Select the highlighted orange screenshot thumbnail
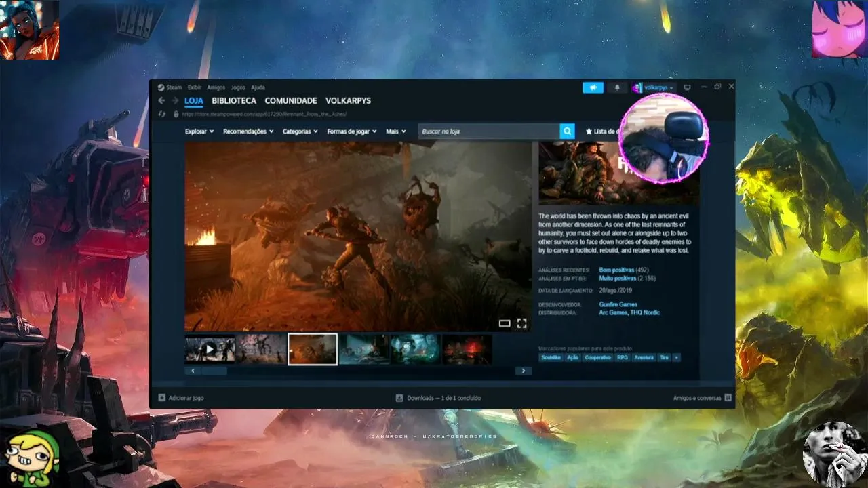Screen dimensions: 868x488 [313, 349]
